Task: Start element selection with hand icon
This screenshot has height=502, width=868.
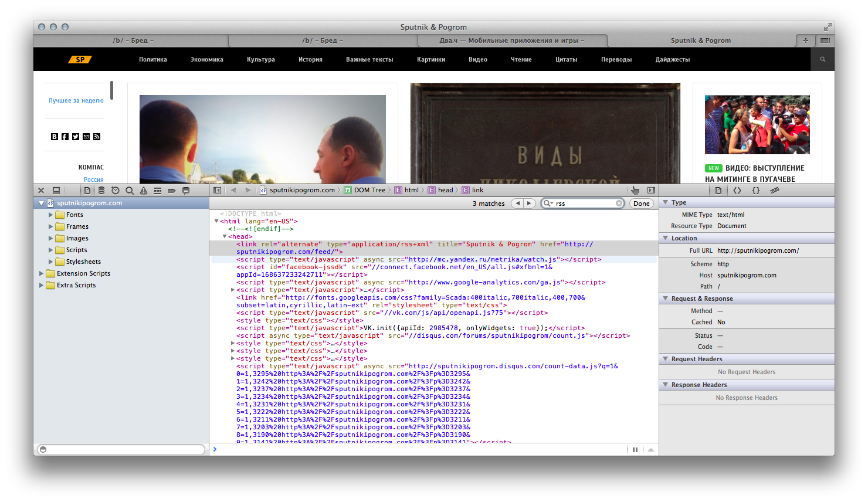Action: [x=635, y=190]
